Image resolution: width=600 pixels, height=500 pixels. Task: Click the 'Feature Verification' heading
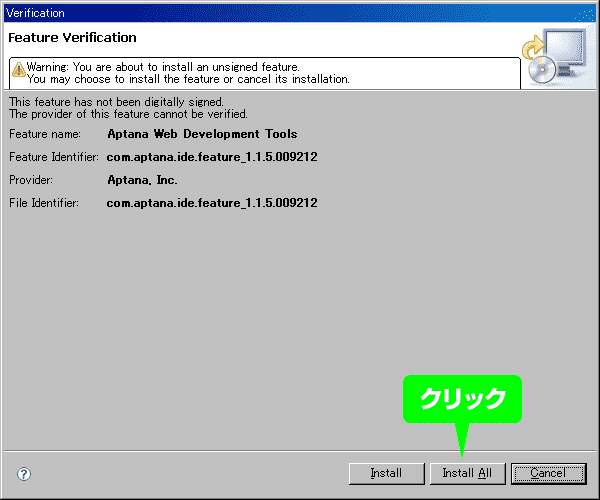point(72,37)
